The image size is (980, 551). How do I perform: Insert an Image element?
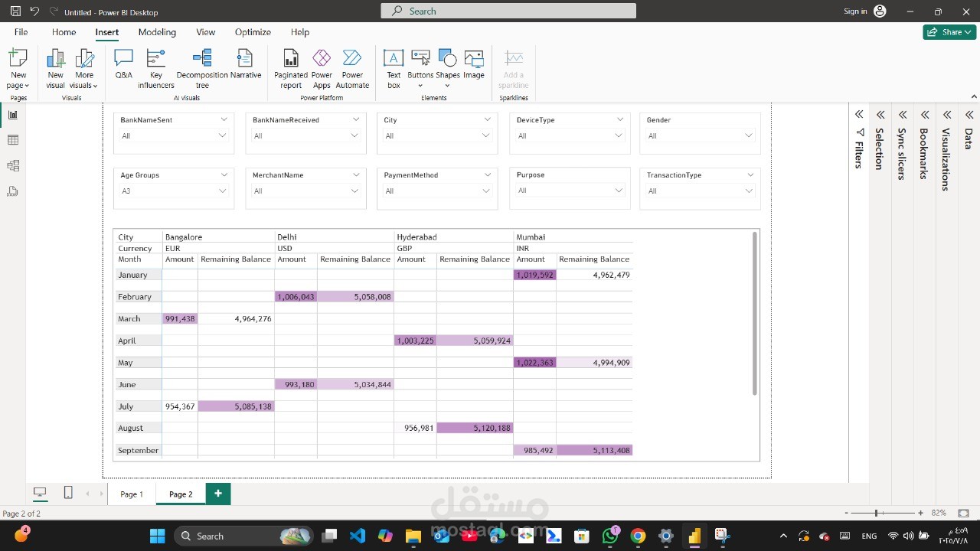click(x=474, y=64)
